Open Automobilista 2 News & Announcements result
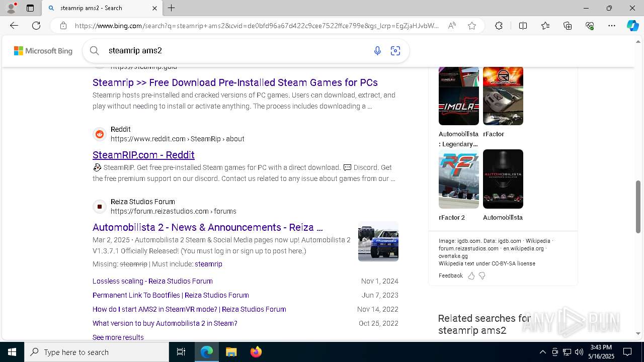The height and width of the screenshot is (362, 644). pyautogui.click(x=208, y=227)
